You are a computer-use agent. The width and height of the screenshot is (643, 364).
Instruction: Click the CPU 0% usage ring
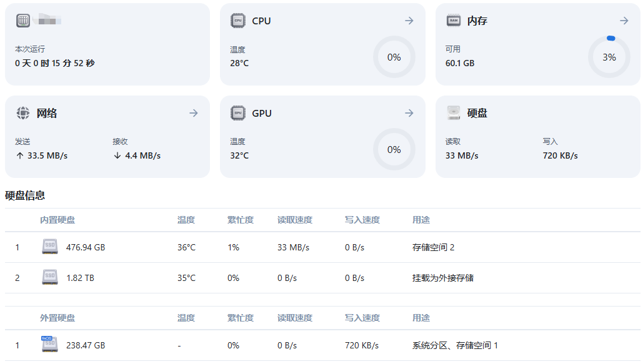click(x=394, y=57)
